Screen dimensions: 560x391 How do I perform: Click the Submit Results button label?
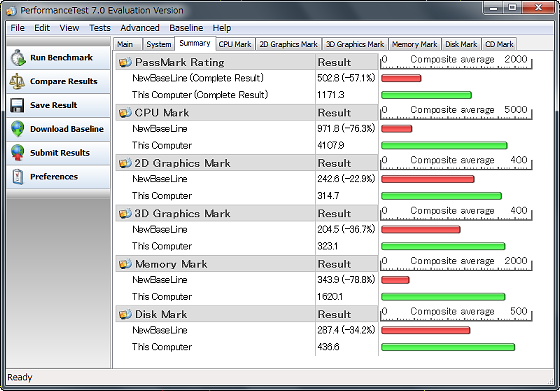[x=60, y=153]
